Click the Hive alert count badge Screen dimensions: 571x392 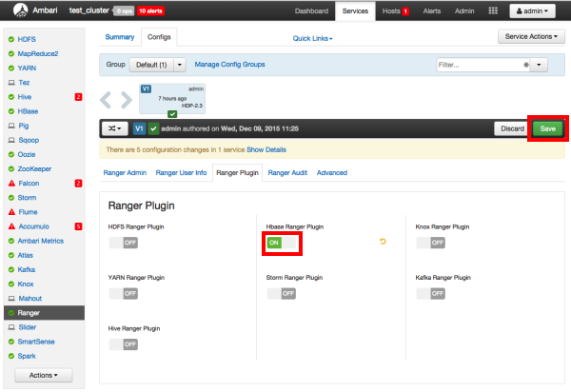(78, 97)
